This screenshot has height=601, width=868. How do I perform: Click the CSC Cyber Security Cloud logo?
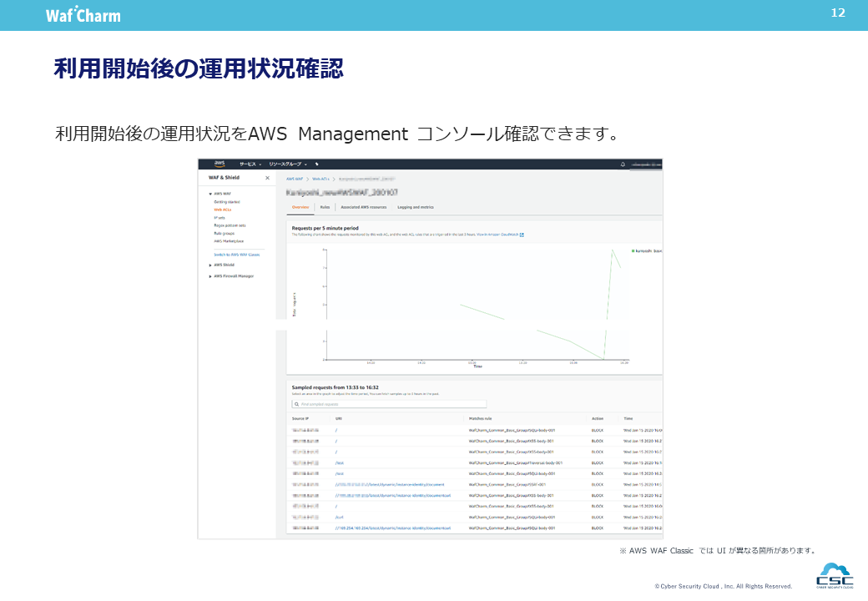click(x=835, y=576)
